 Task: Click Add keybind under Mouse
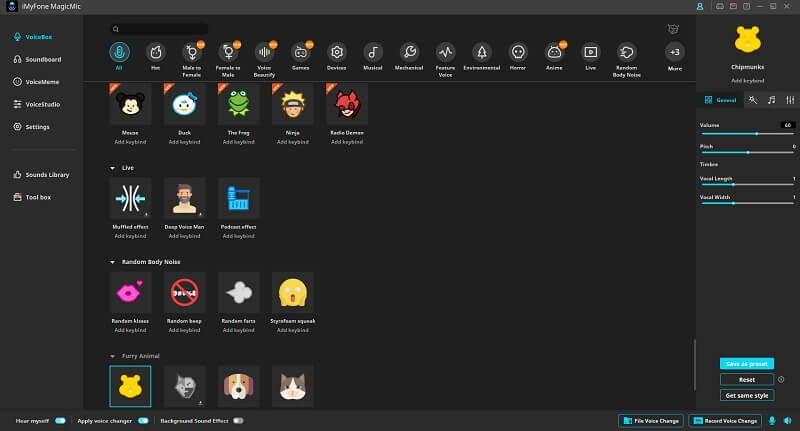[x=130, y=142]
